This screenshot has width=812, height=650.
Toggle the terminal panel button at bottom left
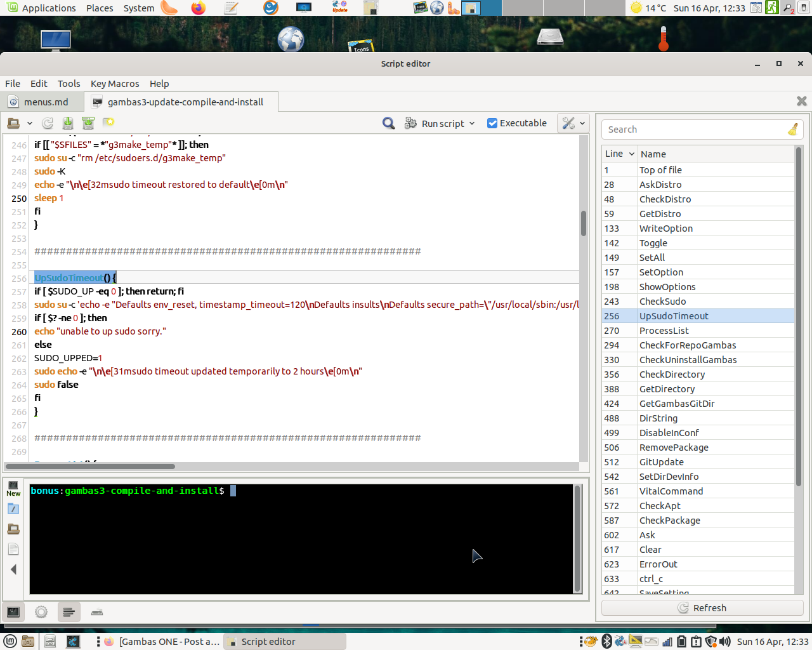coord(13,612)
